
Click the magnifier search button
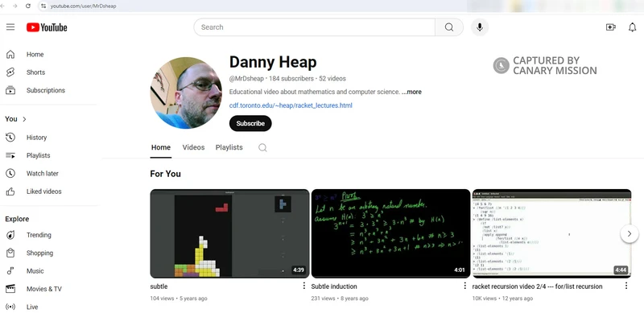pyautogui.click(x=449, y=27)
